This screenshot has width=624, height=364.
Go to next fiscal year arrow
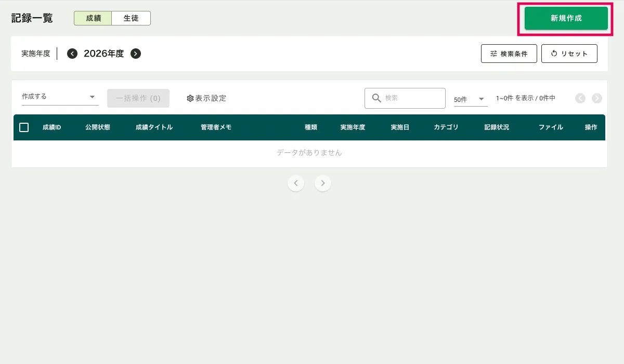click(136, 54)
